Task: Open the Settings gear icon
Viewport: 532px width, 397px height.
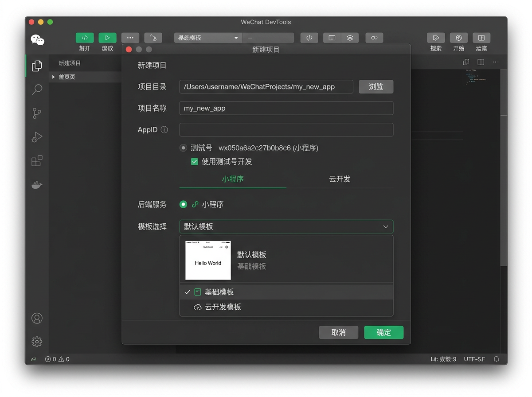Action: point(37,342)
